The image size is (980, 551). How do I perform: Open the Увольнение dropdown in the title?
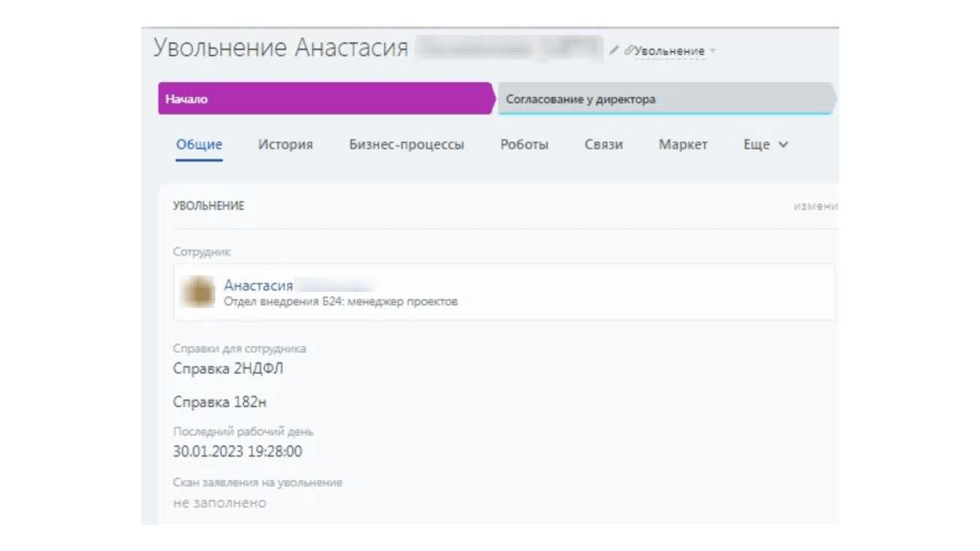[674, 51]
